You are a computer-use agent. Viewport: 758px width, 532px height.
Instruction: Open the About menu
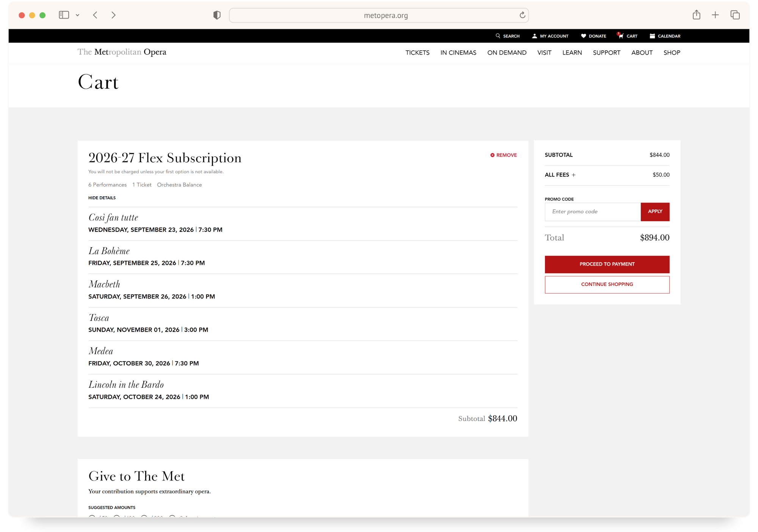[642, 53]
